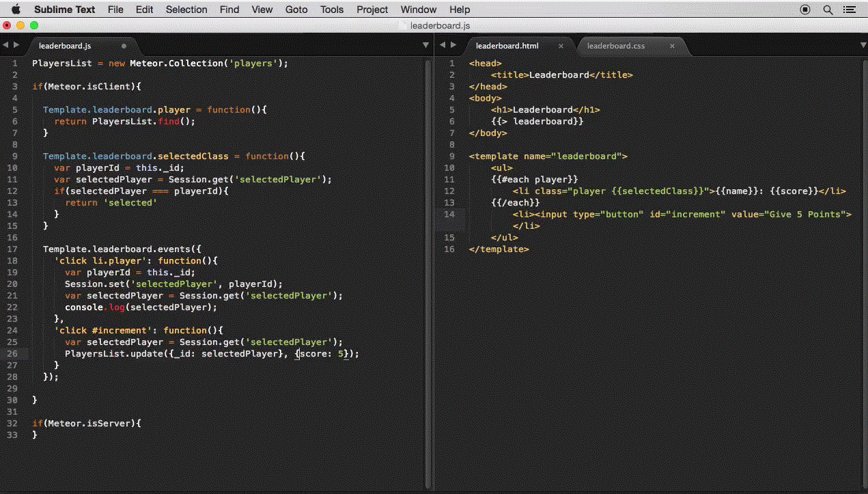Viewport: 868px width, 494px height.
Task: Click '<template name="leaderboard">' line
Action: pyautogui.click(x=548, y=156)
